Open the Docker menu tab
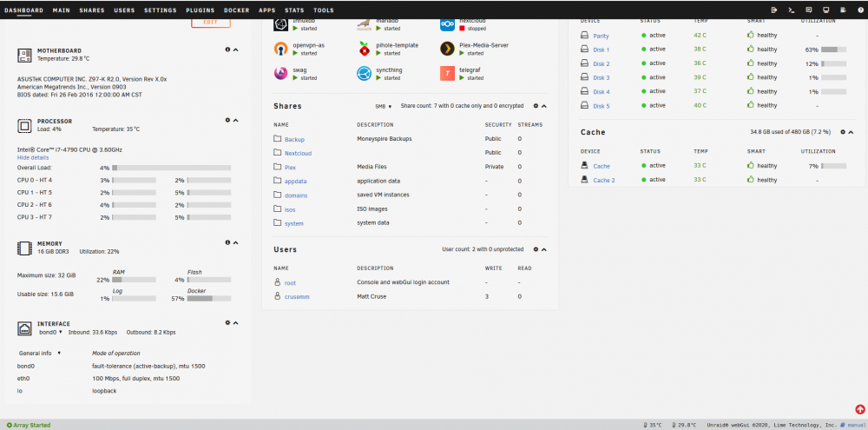Image resolution: width=868 pixels, height=430 pixels. [x=236, y=10]
